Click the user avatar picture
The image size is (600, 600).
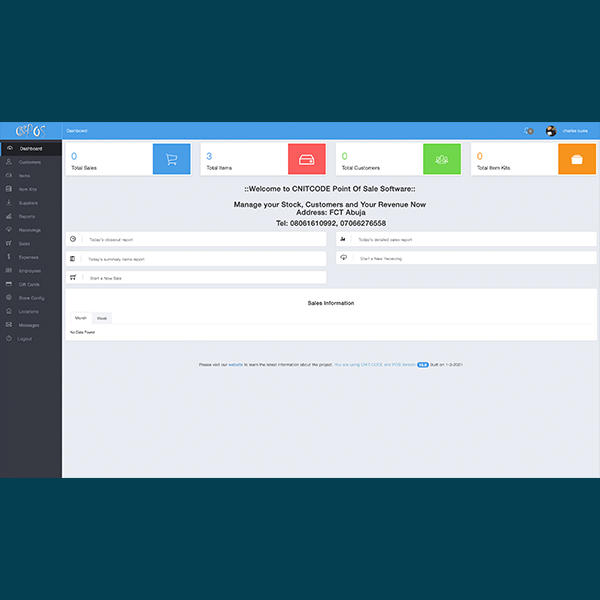tap(551, 131)
